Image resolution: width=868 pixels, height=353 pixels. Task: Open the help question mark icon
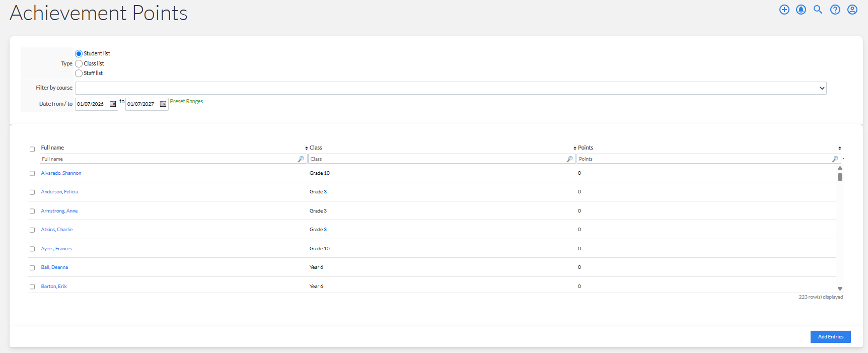835,10
